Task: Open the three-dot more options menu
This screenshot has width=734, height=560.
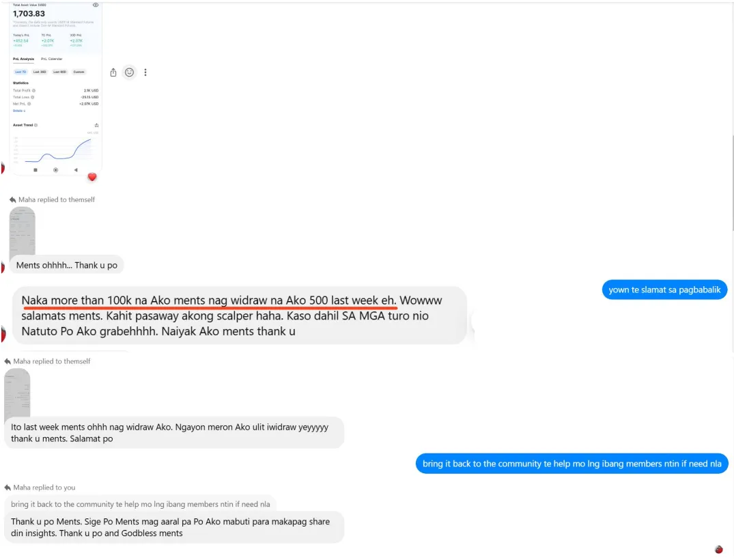Action: (145, 72)
